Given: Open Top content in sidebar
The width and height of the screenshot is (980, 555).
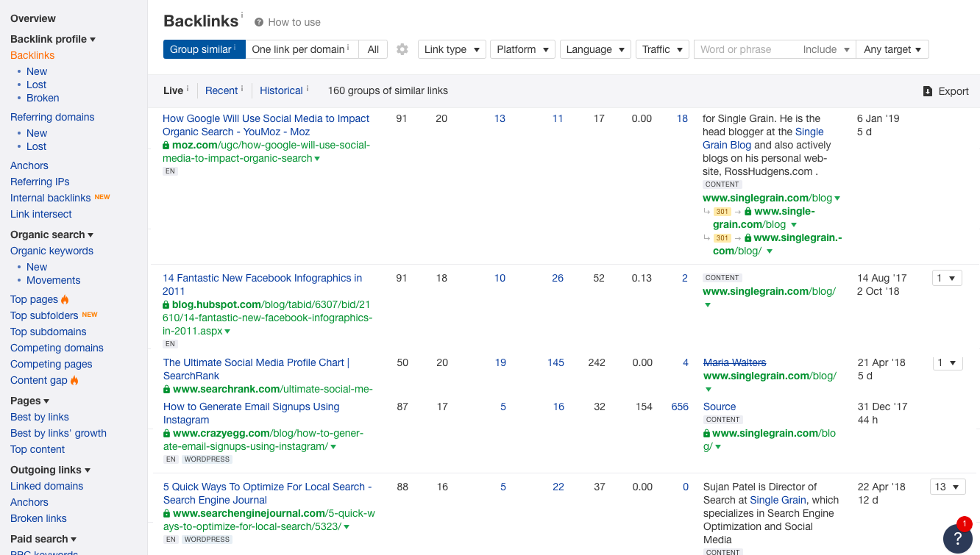Looking at the screenshot, I should pos(38,449).
